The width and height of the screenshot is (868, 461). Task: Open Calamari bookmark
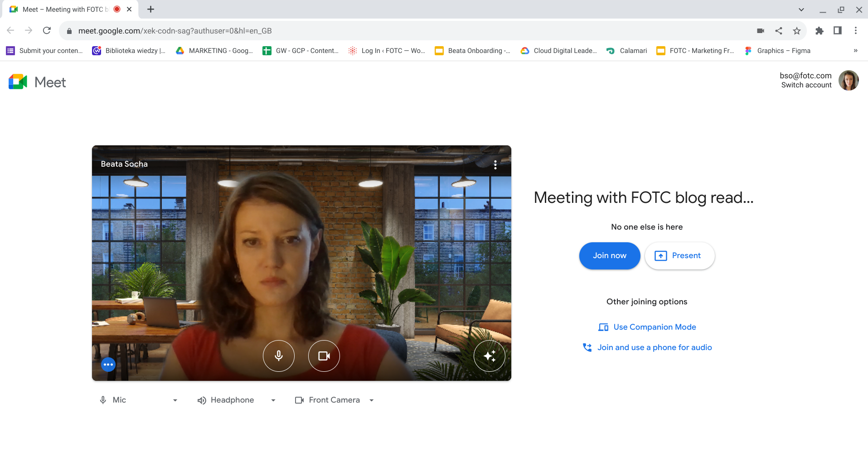627,51
